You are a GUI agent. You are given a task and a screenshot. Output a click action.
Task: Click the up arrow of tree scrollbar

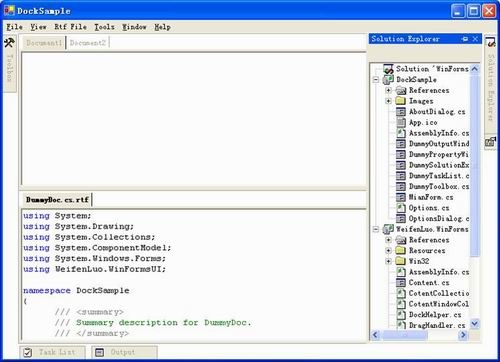475,69
